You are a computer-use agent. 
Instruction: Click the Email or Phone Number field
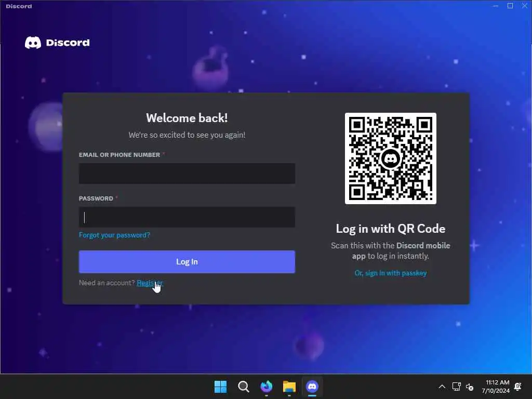[187, 174]
